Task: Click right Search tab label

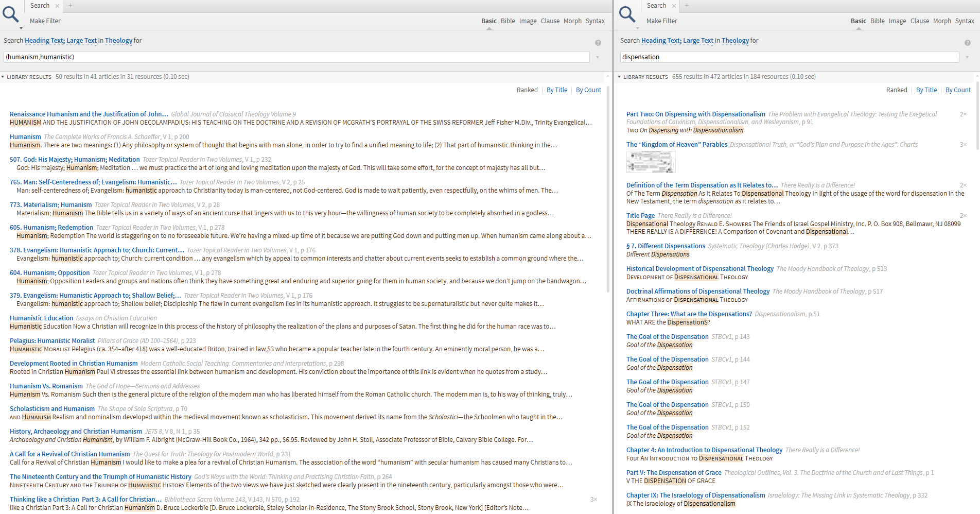Action: (x=656, y=6)
